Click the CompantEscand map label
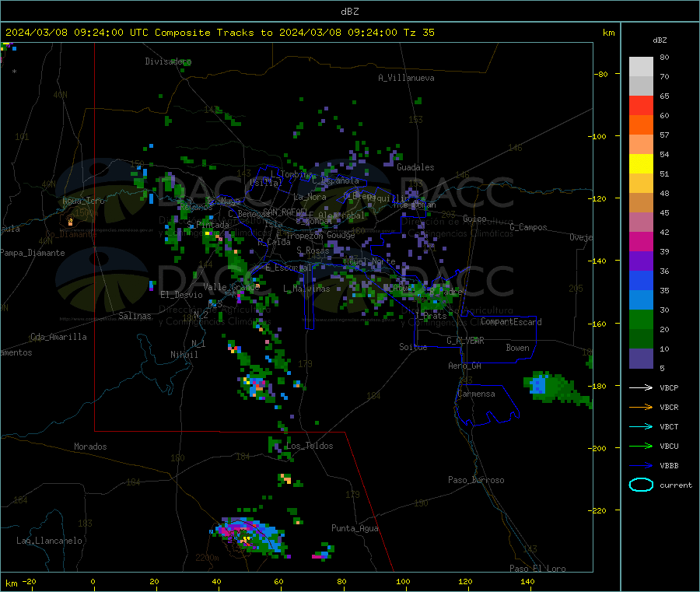Image resolution: width=700 pixels, height=592 pixels. tap(511, 322)
